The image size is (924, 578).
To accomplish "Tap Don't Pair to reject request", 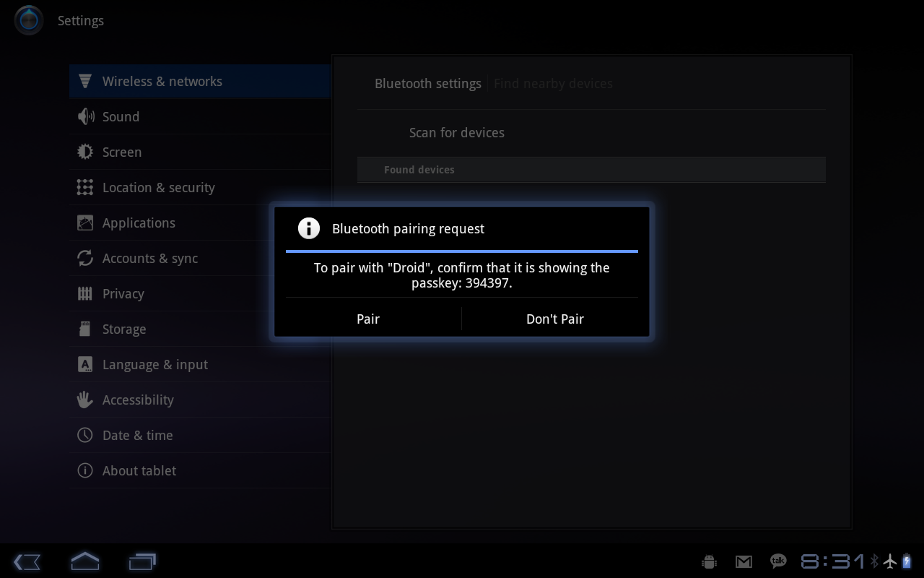I will (x=554, y=319).
